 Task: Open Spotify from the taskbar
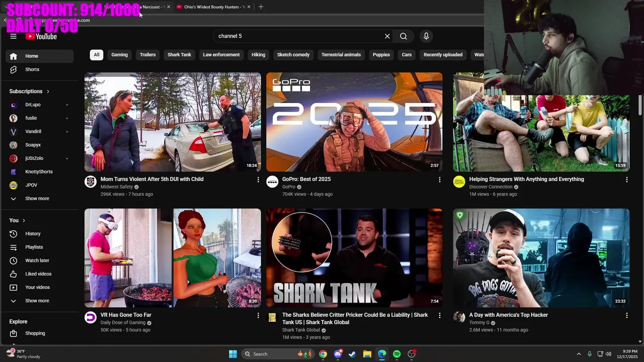pos(396,354)
